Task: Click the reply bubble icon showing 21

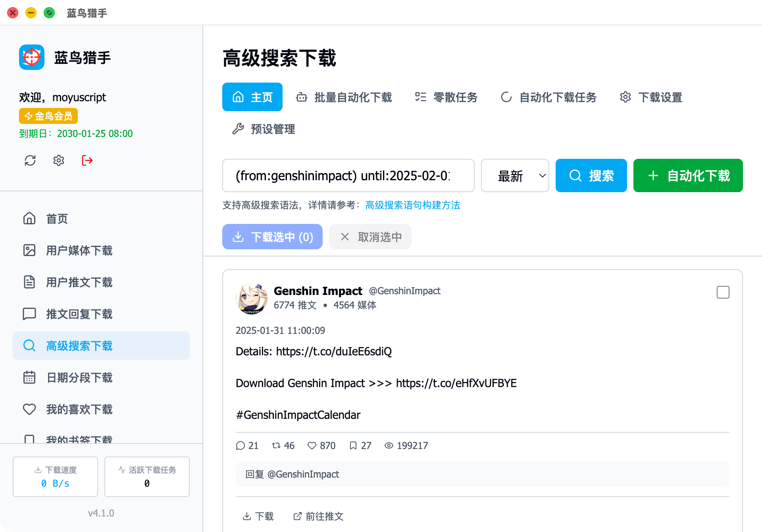Action: pyautogui.click(x=240, y=445)
